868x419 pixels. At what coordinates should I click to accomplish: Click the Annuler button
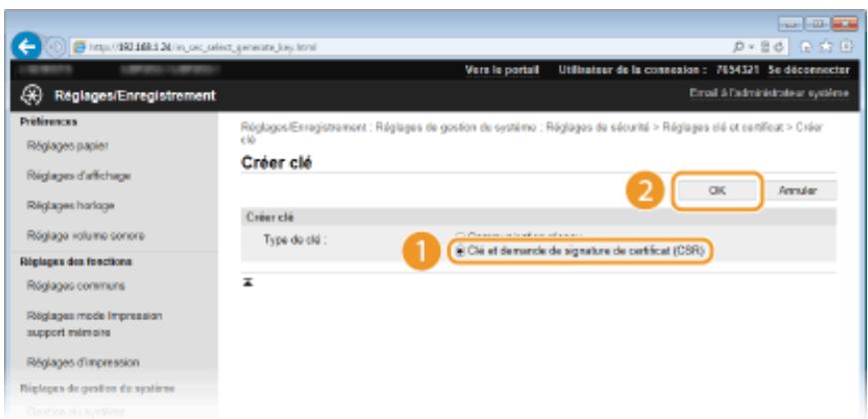(x=797, y=190)
